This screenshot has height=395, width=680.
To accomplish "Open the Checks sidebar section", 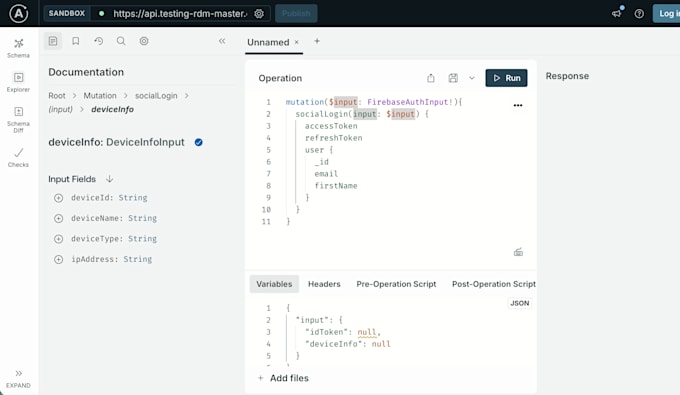I will click(x=18, y=157).
